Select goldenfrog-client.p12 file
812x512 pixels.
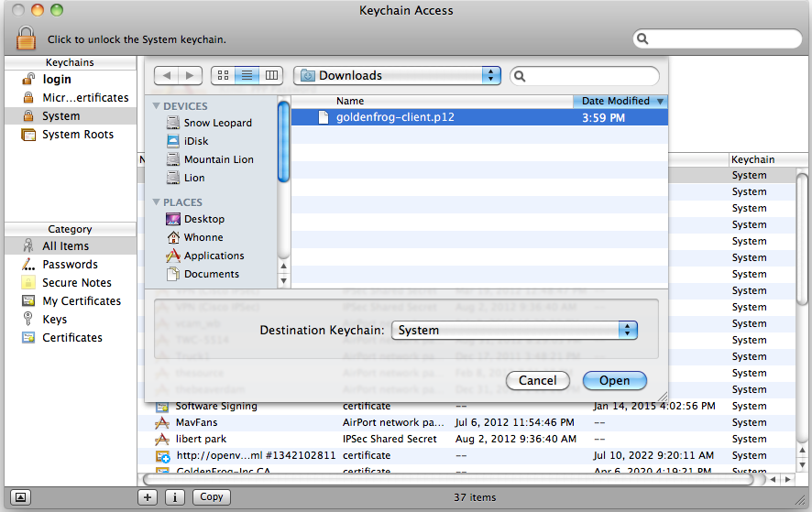479,117
